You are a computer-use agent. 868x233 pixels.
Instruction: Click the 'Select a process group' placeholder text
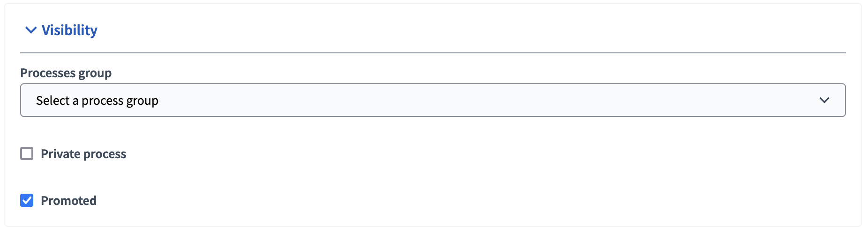pos(97,101)
